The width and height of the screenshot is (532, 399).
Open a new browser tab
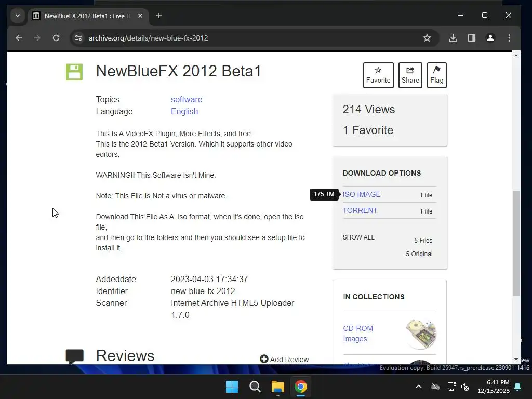[x=159, y=16]
